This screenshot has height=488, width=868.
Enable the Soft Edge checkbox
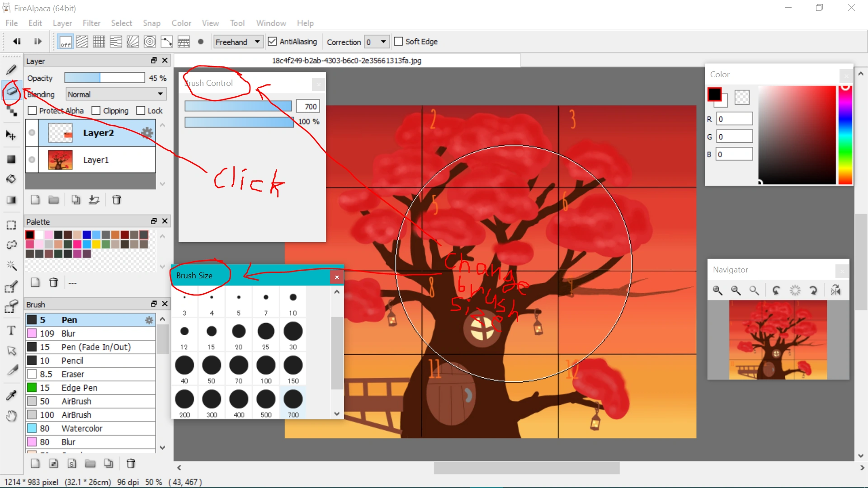click(x=398, y=42)
